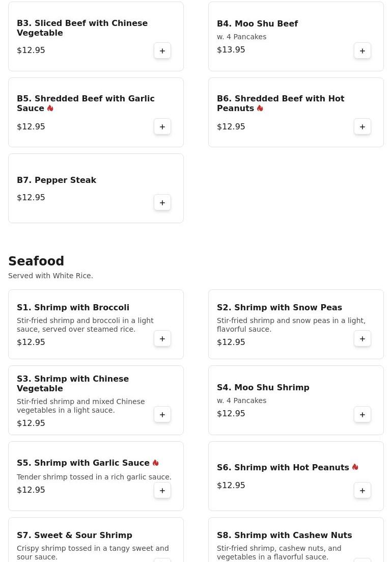Click the spicy flame icon on S6
Viewport: 392px width, 562px height.
pyautogui.click(x=355, y=467)
